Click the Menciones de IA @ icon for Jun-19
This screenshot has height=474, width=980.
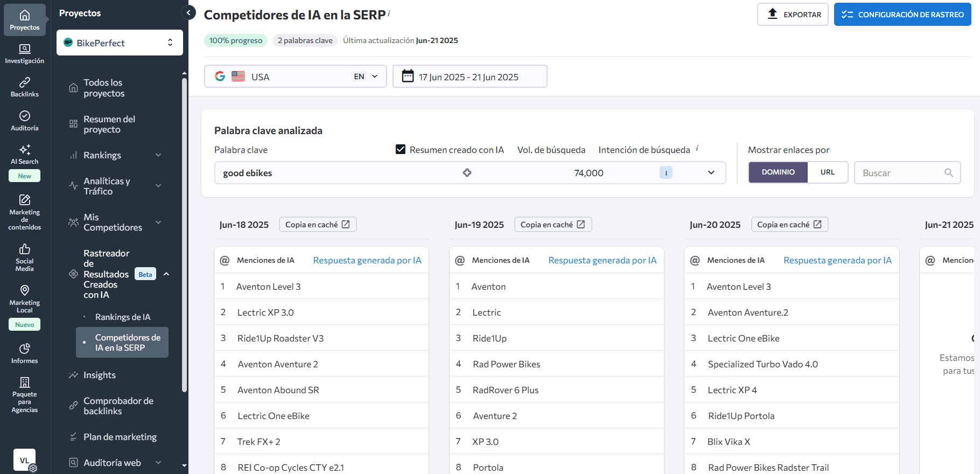460,260
